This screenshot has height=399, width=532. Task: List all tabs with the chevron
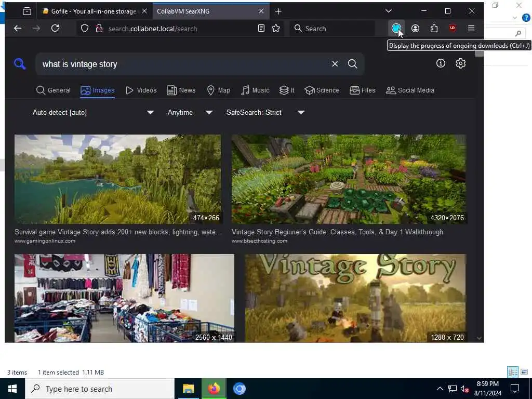389,11
